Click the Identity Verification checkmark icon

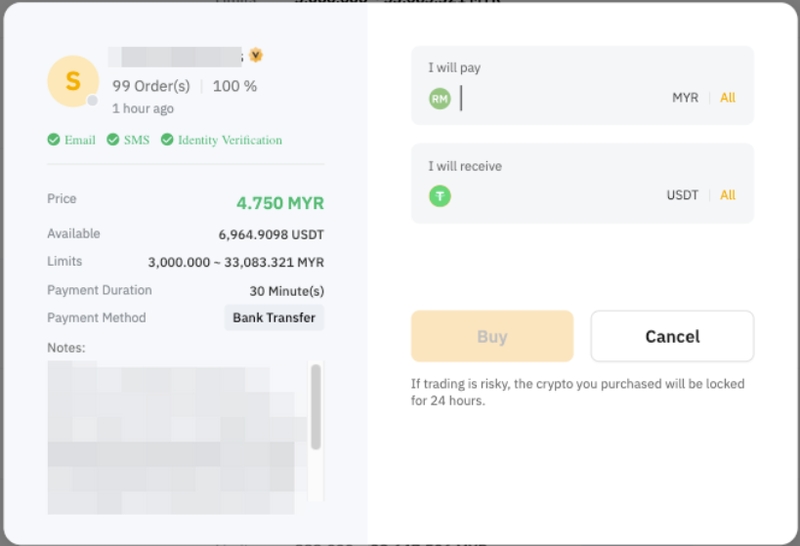167,139
